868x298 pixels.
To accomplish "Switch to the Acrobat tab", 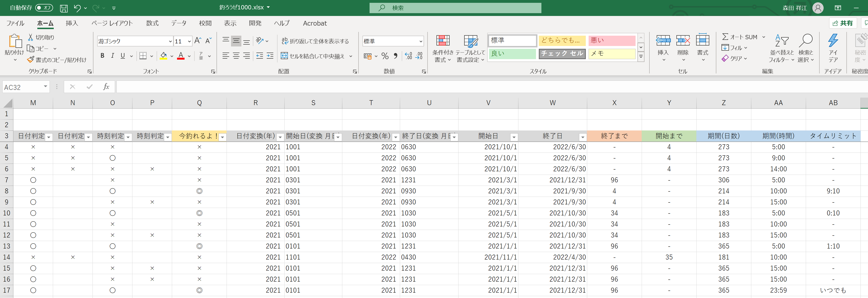I will 315,23.
